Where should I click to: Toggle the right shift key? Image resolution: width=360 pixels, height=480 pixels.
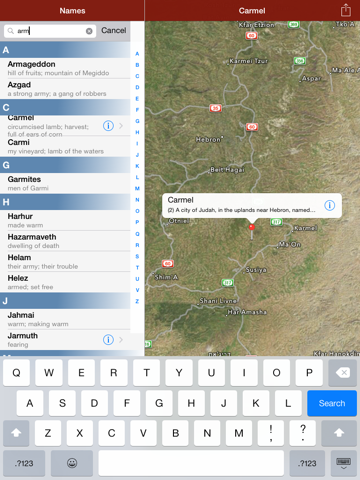pyautogui.click(x=339, y=433)
